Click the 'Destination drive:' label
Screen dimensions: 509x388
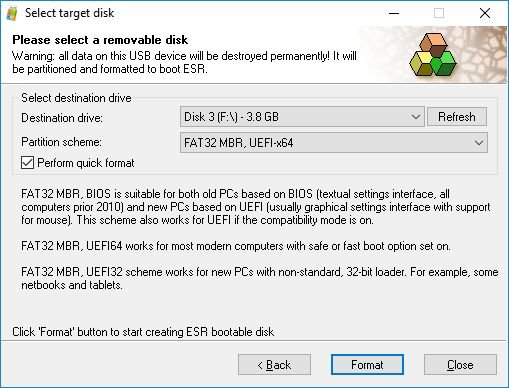(x=62, y=118)
